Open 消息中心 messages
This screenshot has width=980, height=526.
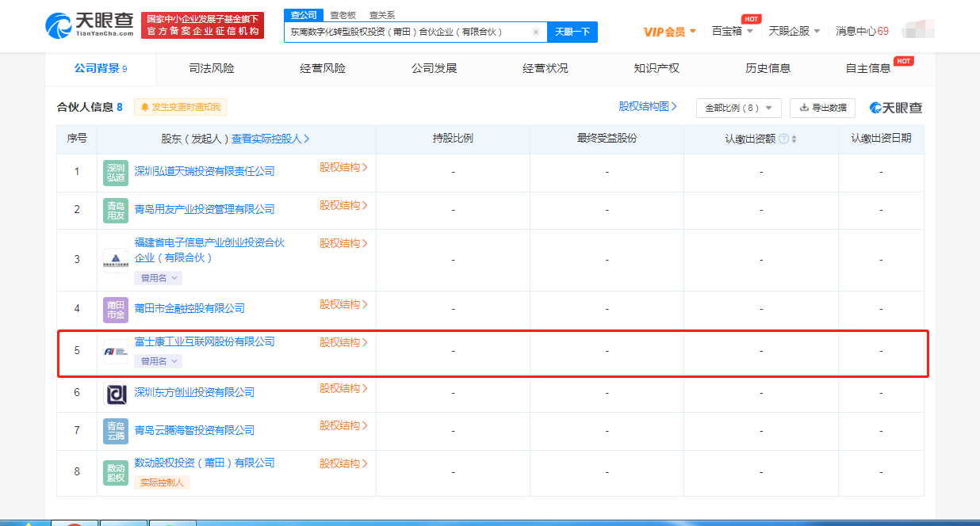click(x=862, y=31)
